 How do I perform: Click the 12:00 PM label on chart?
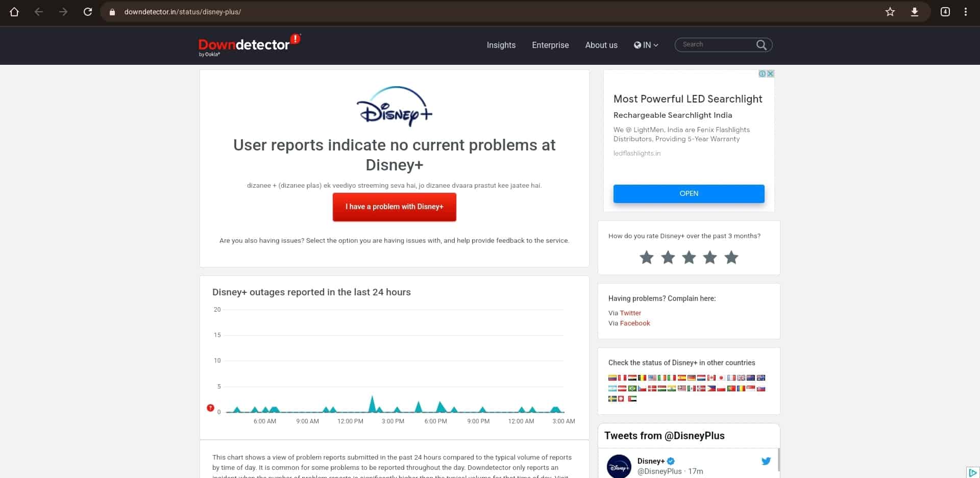coord(350,421)
